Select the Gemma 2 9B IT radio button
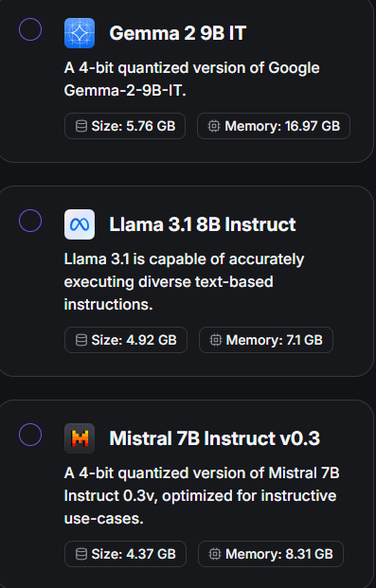The image size is (376, 588). tap(30, 29)
